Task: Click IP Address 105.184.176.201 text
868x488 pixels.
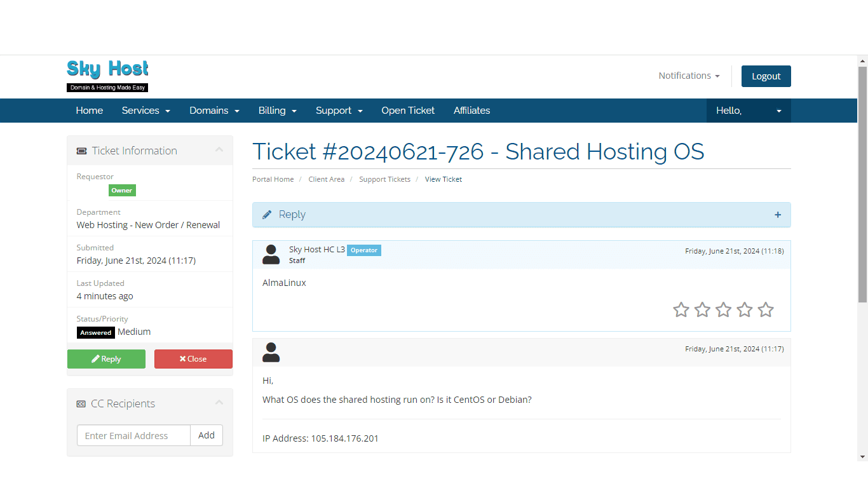Action: [320, 438]
